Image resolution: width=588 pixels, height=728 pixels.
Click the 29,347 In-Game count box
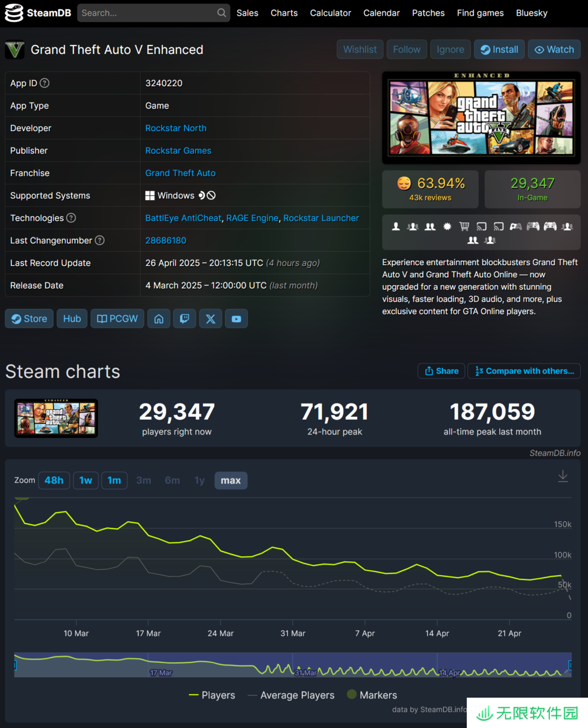tap(532, 189)
